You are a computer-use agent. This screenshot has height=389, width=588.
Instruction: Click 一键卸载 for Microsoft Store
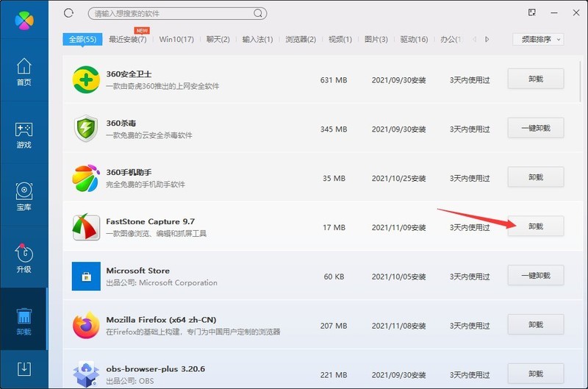coord(536,275)
